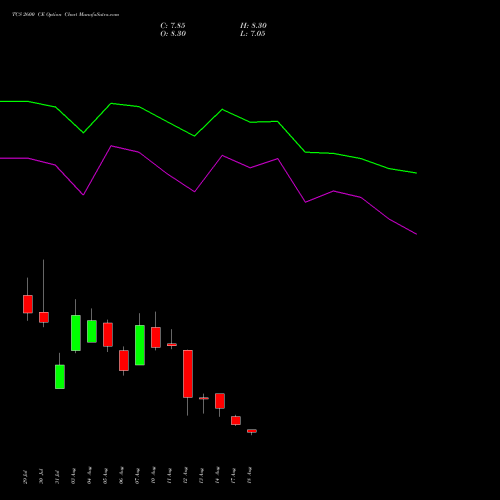The image size is (500, 500).
Task: Select the 18 Aug date label
Action: point(250,476)
